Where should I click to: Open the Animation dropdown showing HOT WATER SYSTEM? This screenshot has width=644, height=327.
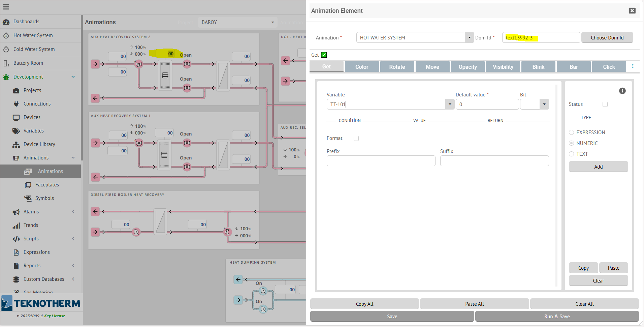coord(469,37)
